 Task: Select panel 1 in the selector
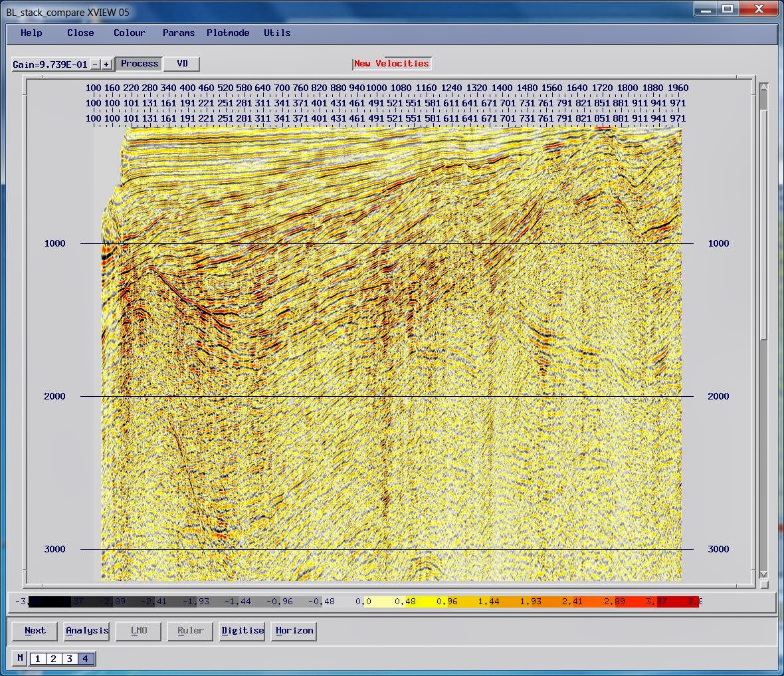coord(37,659)
